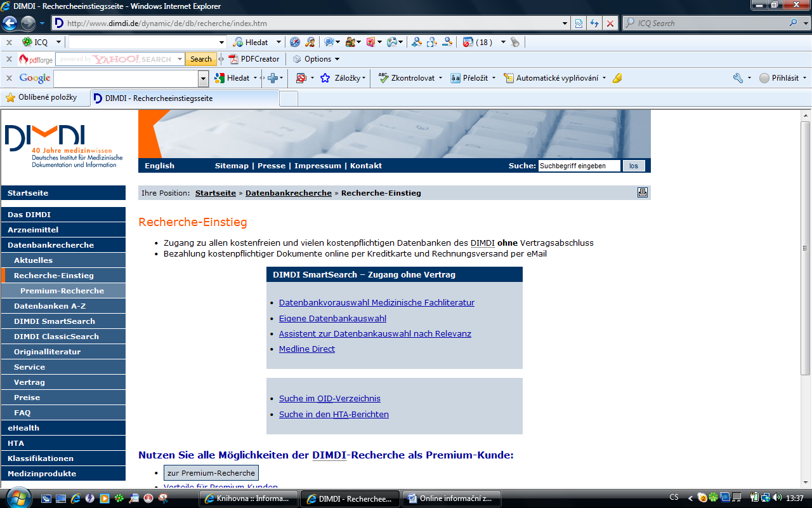Image resolution: width=812 pixels, height=508 pixels.
Task: Open the Kontakt link
Action: pos(366,166)
